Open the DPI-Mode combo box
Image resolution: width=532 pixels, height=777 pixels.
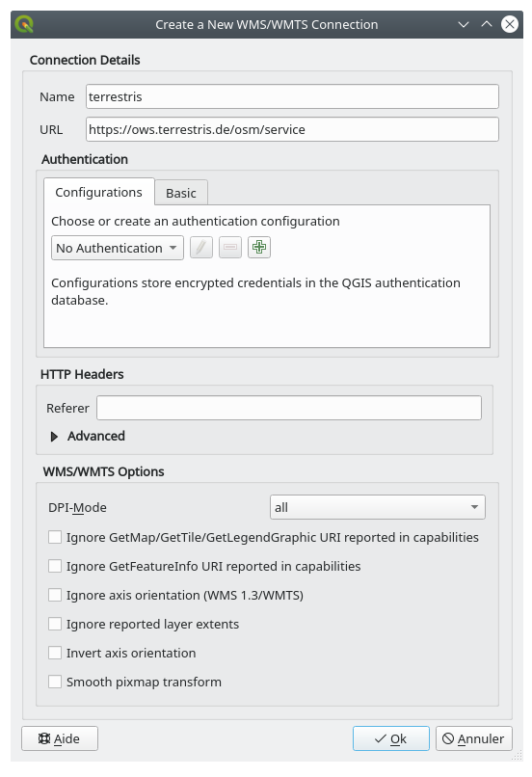point(378,507)
